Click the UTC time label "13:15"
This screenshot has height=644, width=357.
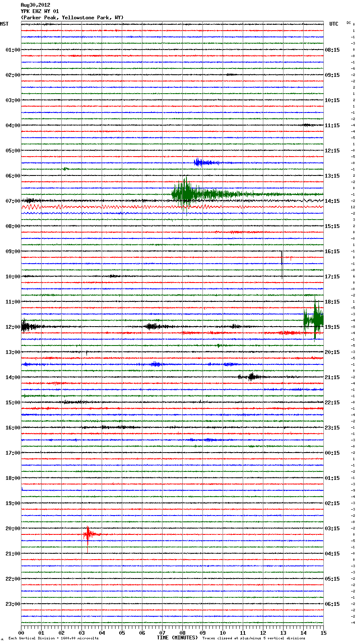click(x=332, y=176)
